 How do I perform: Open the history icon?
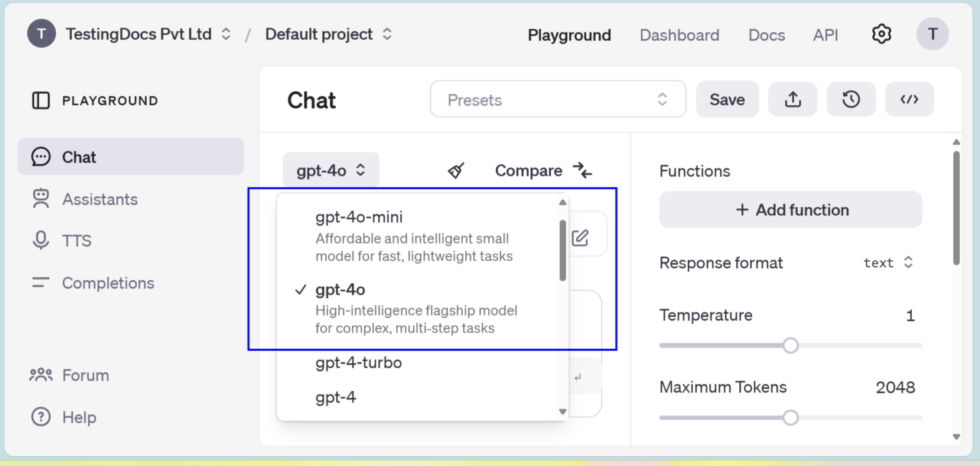click(851, 99)
